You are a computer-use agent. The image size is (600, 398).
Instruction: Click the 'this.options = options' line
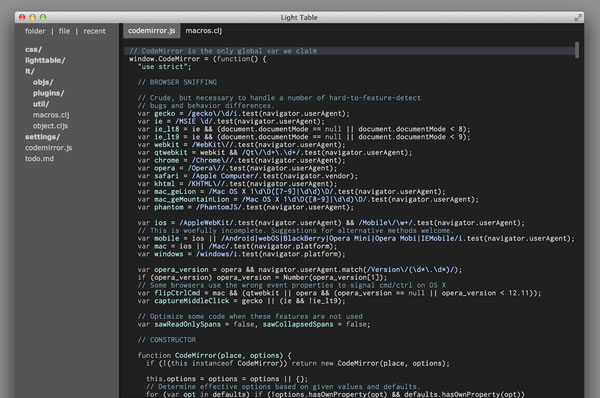point(227,379)
